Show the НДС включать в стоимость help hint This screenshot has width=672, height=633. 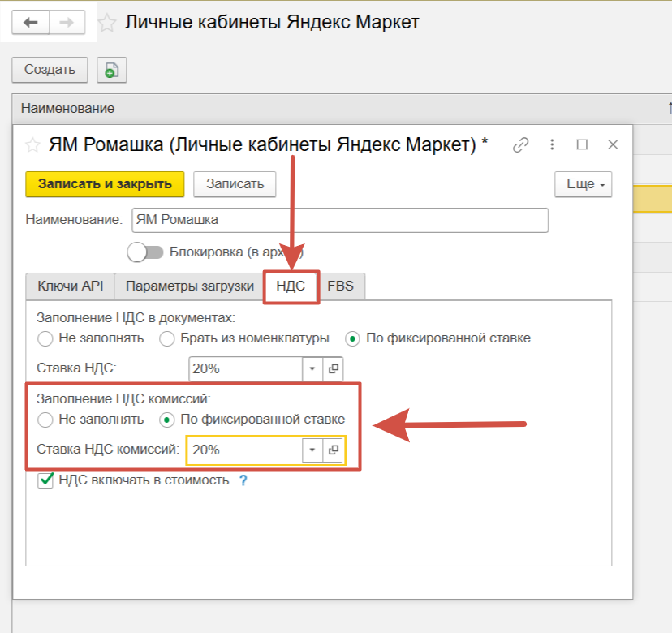(242, 480)
